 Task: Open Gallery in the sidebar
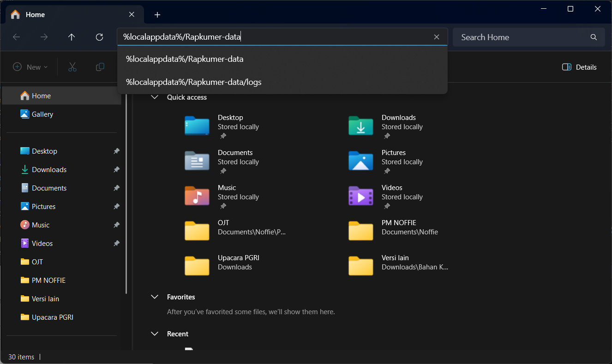[42, 114]
